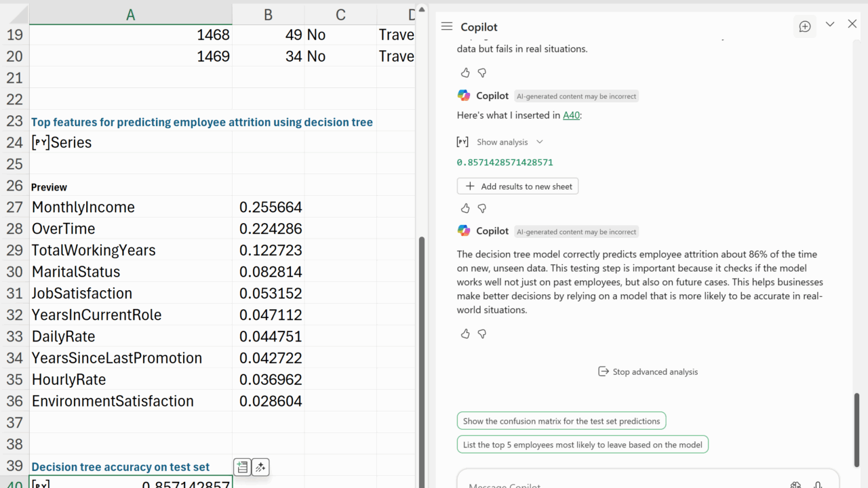
Task: Click the Message Copilot input box
Action: (x=610, y=484)
